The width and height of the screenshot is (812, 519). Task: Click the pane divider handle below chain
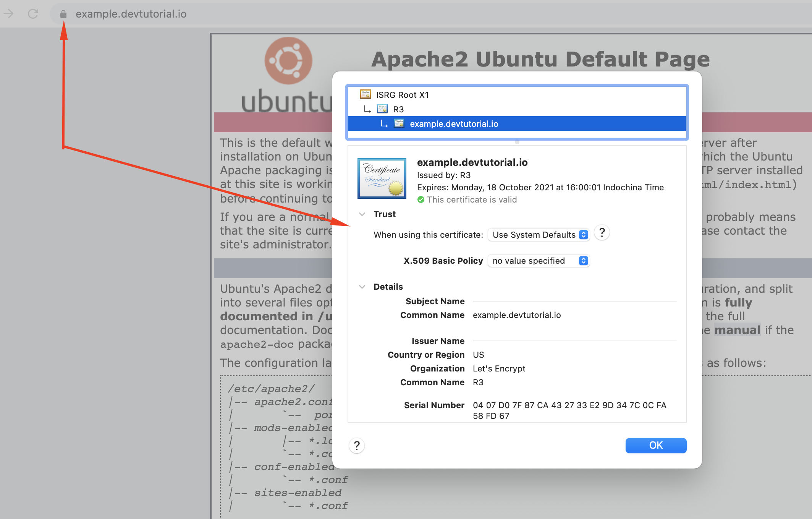(x=517, y=142)
